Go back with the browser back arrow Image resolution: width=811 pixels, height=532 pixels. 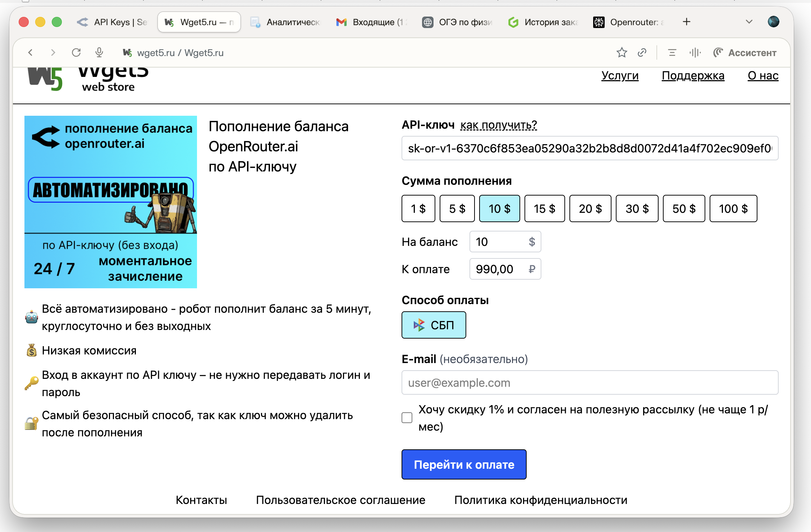tap(31, 53)
